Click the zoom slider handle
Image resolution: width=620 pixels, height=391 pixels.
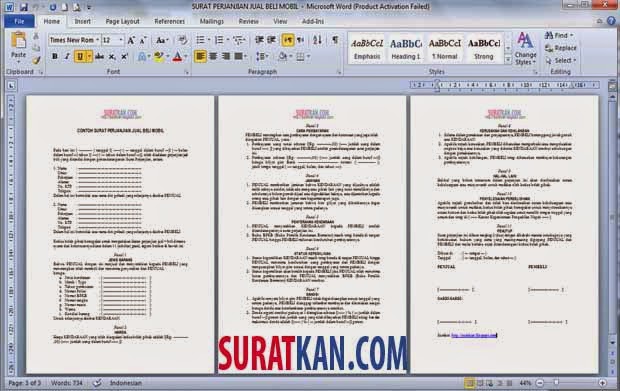556,382
